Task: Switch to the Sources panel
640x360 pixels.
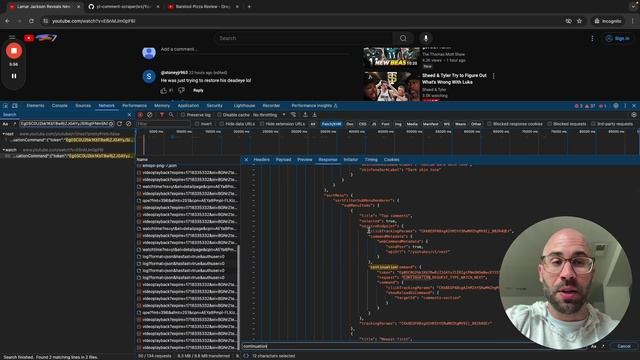Action: click(83, 106)
